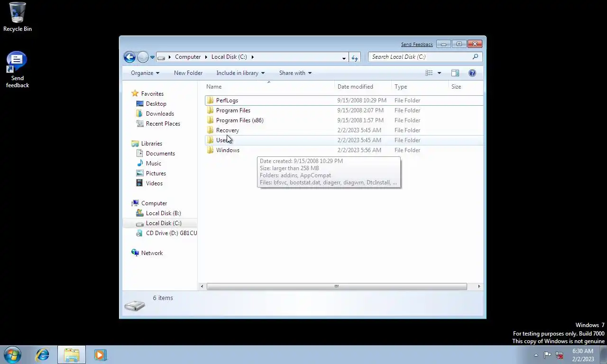Sort by the Type column header
The height and width of the screenshot is (364, 607).
(x=420, y=87)
